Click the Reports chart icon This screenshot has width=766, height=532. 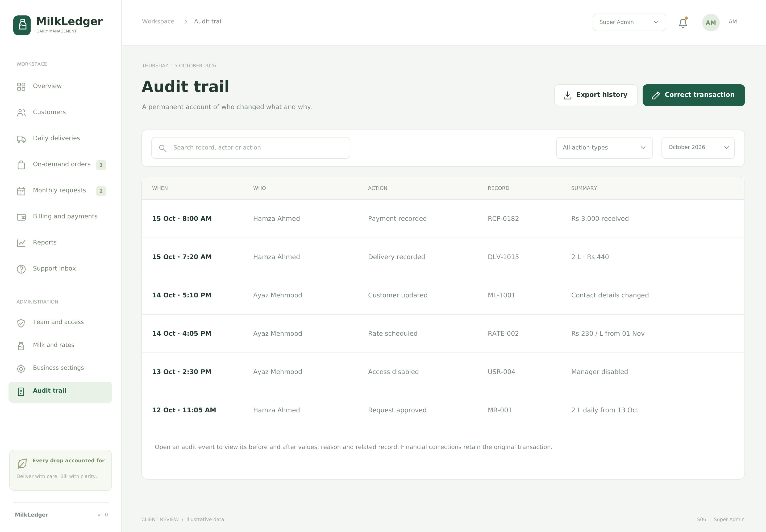coord(21,243)
